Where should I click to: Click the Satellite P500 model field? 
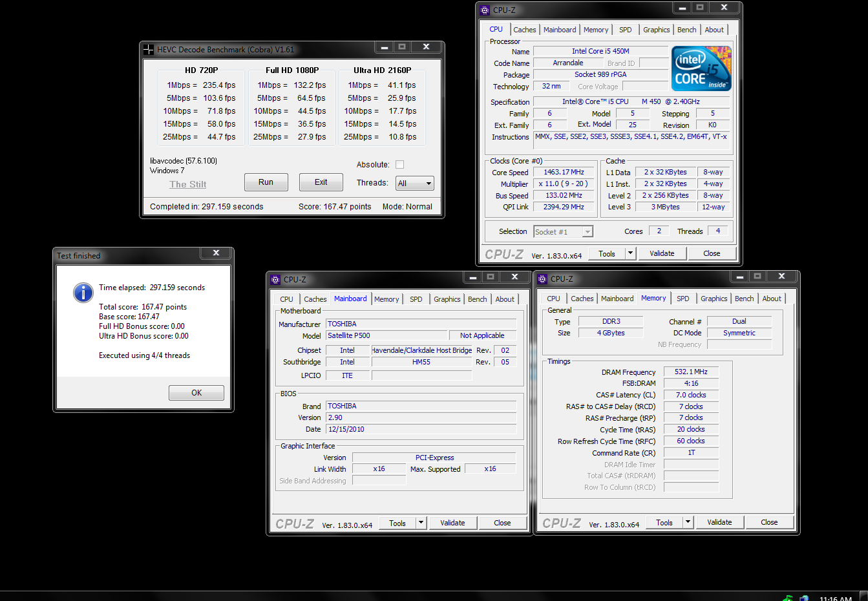(x=386, y=335)
